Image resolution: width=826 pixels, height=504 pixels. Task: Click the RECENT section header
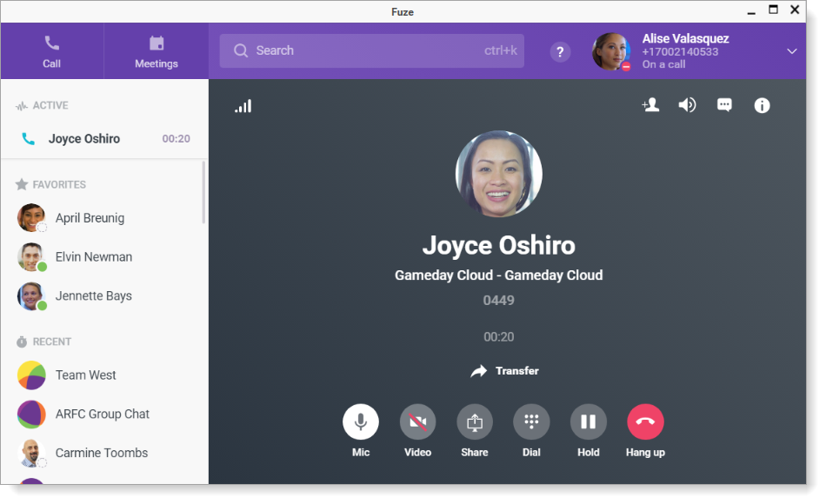tap(43, 342)
